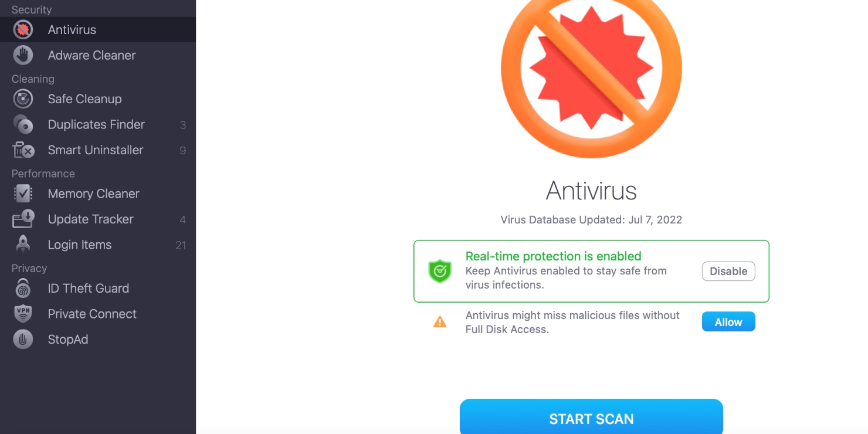Click the Safe Cleanup icon
Screen dimensions: 868x434
coord(23,99)
